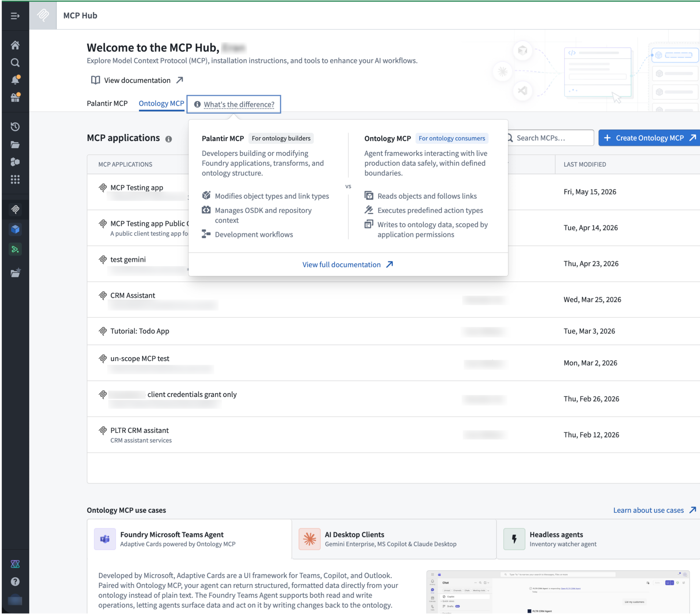
Task: Open the Teams chat preview thumbnail
Action: click(x=558, y=592)
